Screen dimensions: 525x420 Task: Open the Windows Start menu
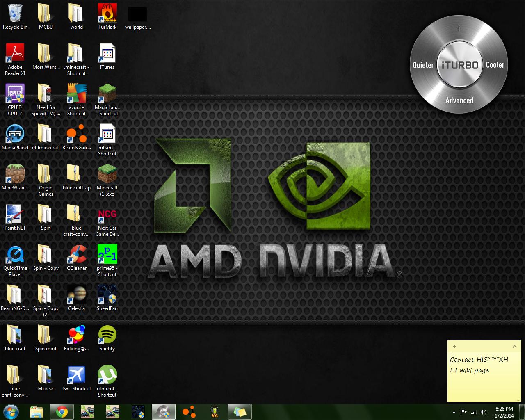(11, 412)
